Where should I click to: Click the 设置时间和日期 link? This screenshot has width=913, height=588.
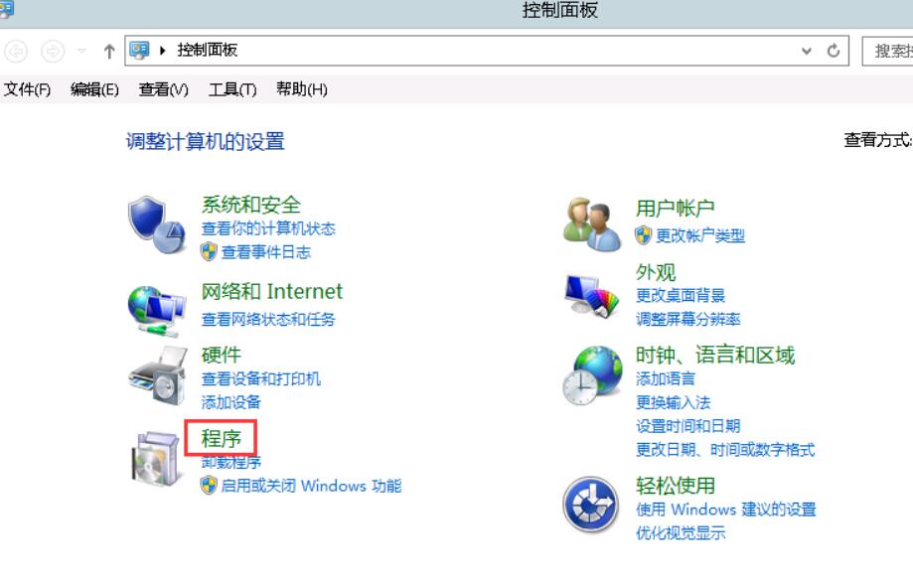(688, 425)
